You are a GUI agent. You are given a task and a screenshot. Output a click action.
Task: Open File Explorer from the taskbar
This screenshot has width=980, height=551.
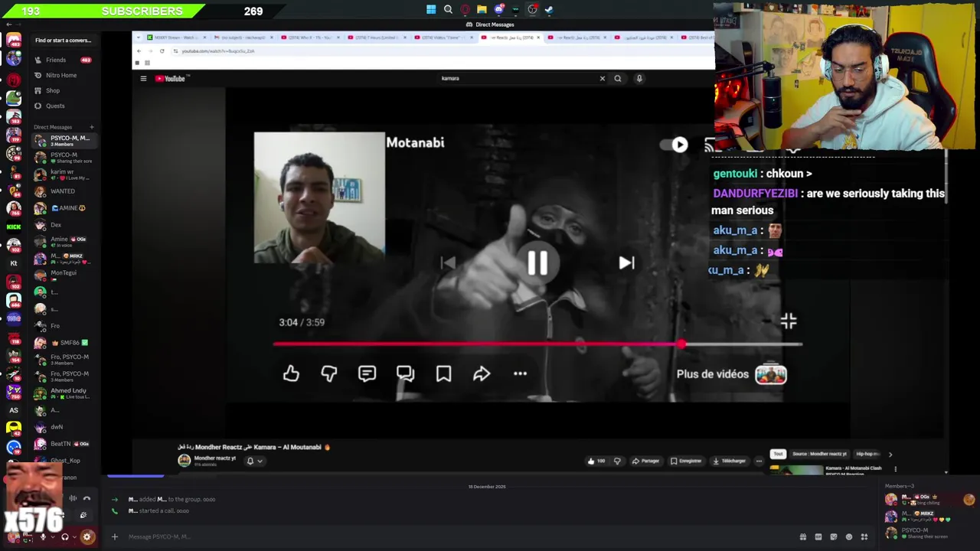click(x=482, y=10)
